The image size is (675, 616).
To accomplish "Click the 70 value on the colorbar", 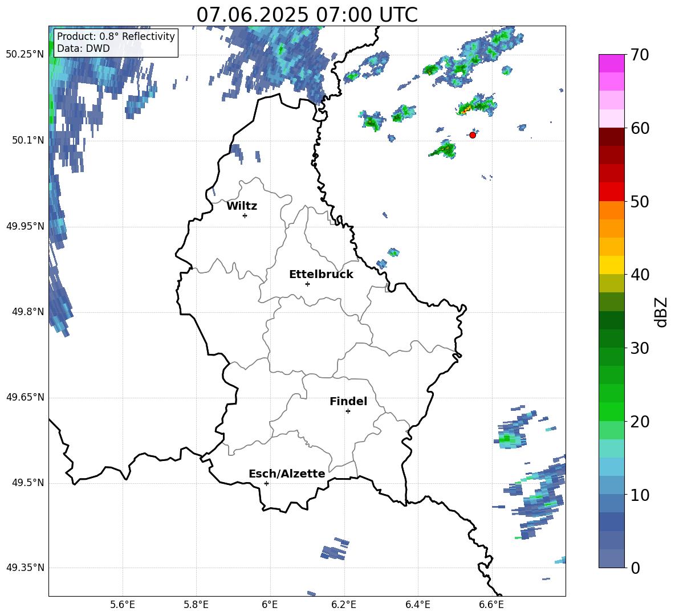I will (640, 55).
